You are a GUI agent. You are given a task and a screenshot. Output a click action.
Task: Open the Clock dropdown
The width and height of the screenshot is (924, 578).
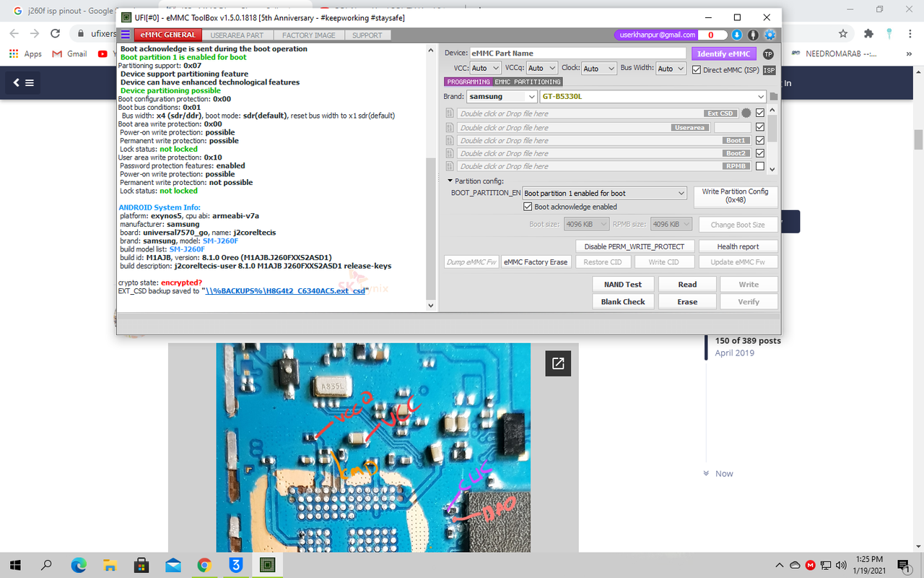tap(598, 68)
